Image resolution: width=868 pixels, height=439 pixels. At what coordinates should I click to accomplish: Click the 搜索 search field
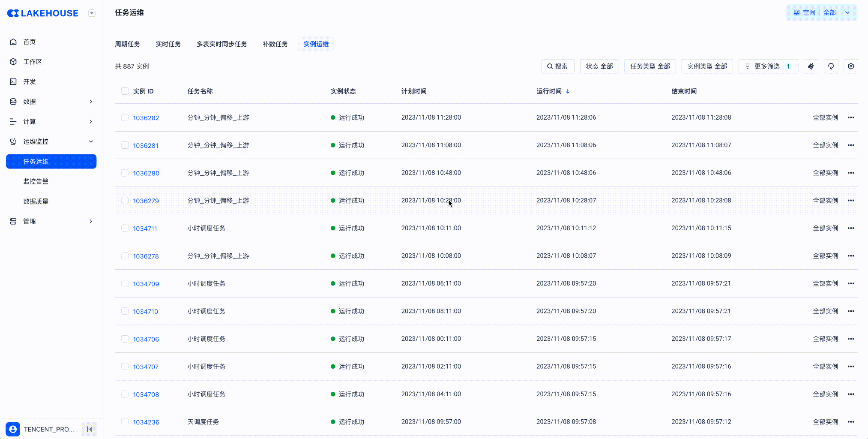(x=557, y=66)
